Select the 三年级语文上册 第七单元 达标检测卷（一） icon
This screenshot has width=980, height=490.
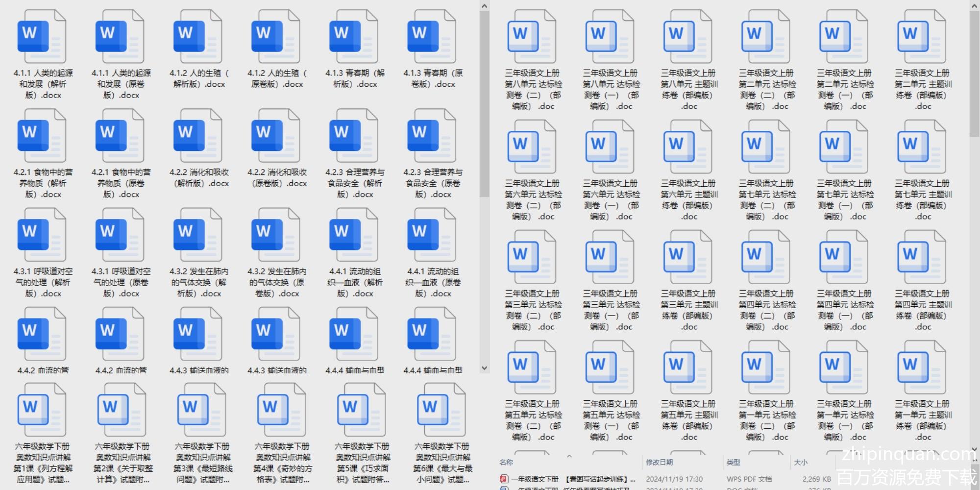pos(844,147)
